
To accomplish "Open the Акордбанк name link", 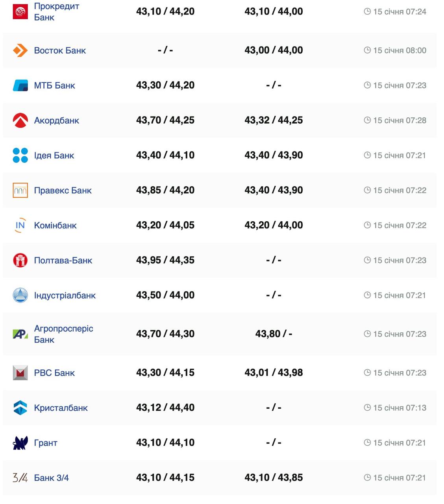I will (56, 120).
